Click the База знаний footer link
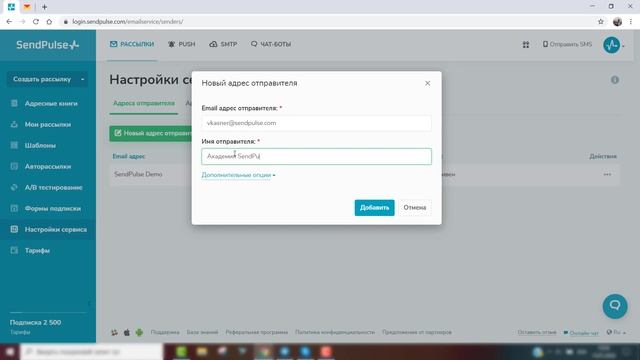 [202, 332]
